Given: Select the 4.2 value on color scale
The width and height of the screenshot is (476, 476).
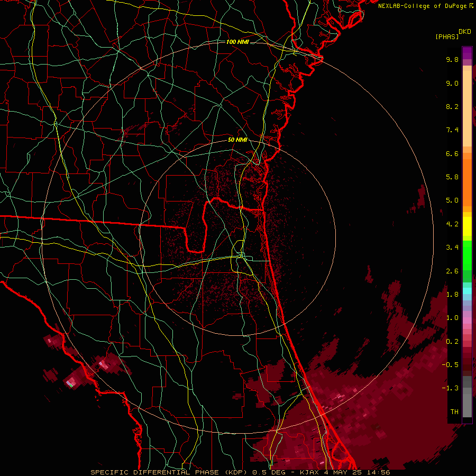Looking at the screenshot, I should tap(452, 224).
